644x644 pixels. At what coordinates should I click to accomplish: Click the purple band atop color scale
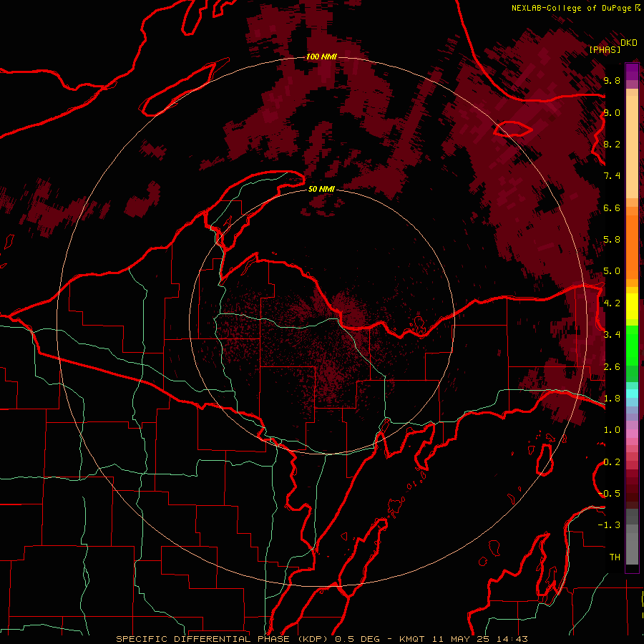(632, 72)
